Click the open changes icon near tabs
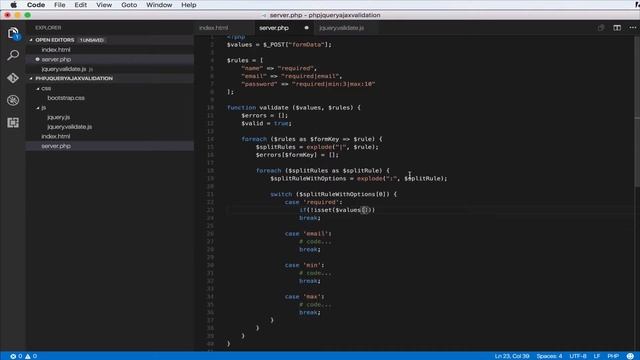This screenshot has height=360, width=640. click(601, 28)
